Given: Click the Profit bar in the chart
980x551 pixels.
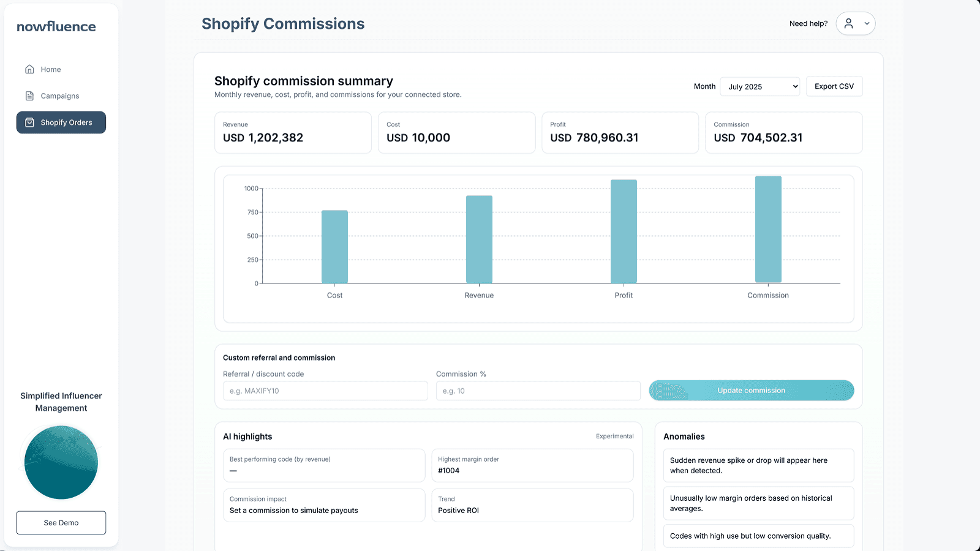Looking at the screenshot, I should click(x=624, y=231).
